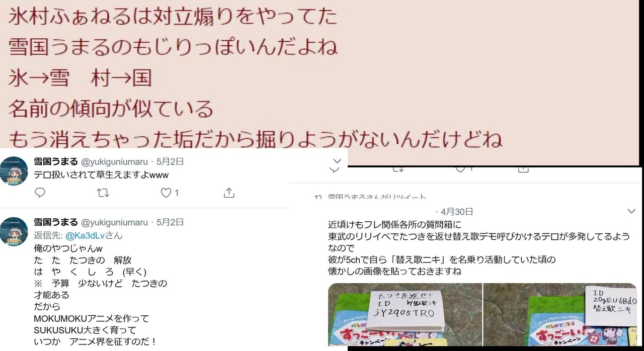Click share icon under テロ扱いされて tweet

pos(228,193)
